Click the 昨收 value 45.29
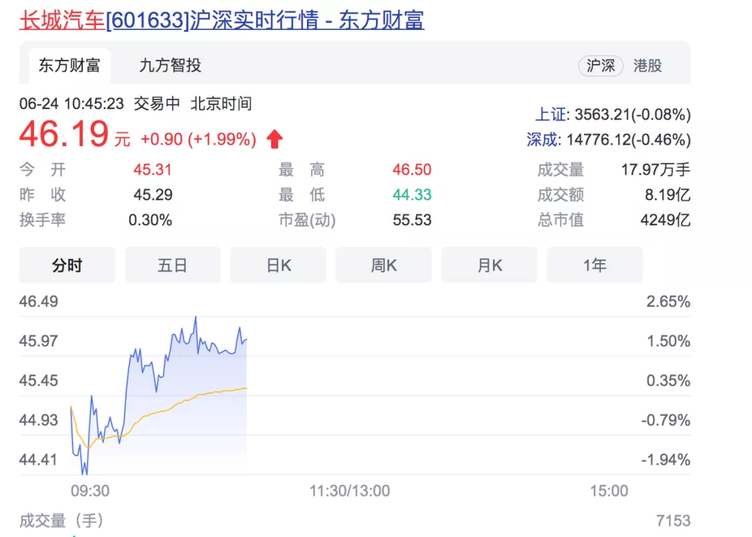This screenshot has height=537, width=752. [x=153, y=195]
